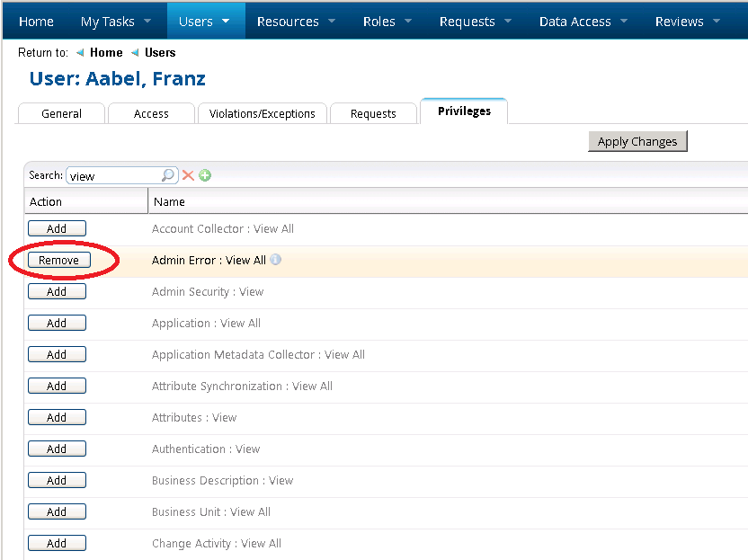Viewport: 748px width, 560px height.
Task: Expand the Roles navigation dropdown
Action: pos(380,21)
